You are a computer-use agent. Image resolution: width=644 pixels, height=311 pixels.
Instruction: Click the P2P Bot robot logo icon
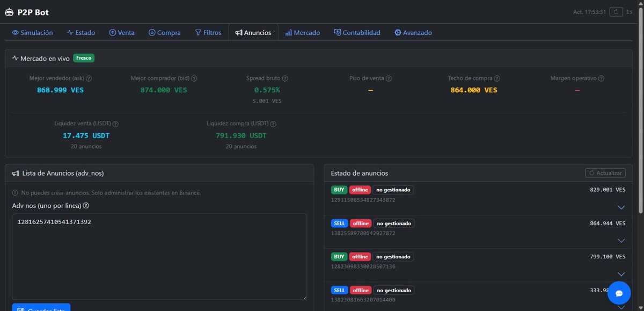click(9, 12)
